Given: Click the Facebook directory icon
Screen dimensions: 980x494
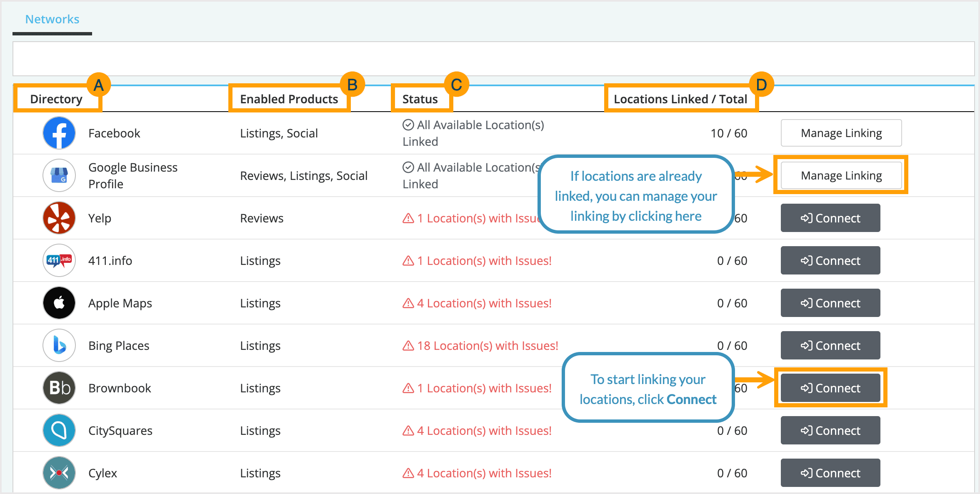Looking at the screenshot, I should pos(59,133).
